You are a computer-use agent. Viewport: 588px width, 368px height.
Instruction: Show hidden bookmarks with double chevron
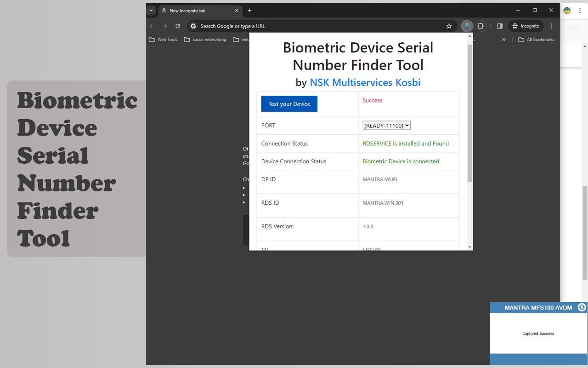coord(503,40)
